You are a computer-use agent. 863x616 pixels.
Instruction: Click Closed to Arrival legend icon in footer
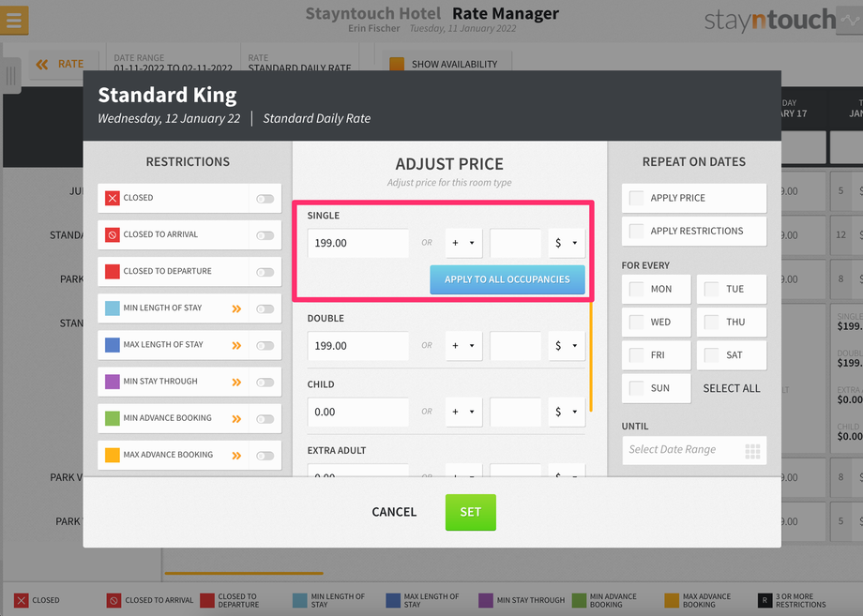click(x=114, y=601)
